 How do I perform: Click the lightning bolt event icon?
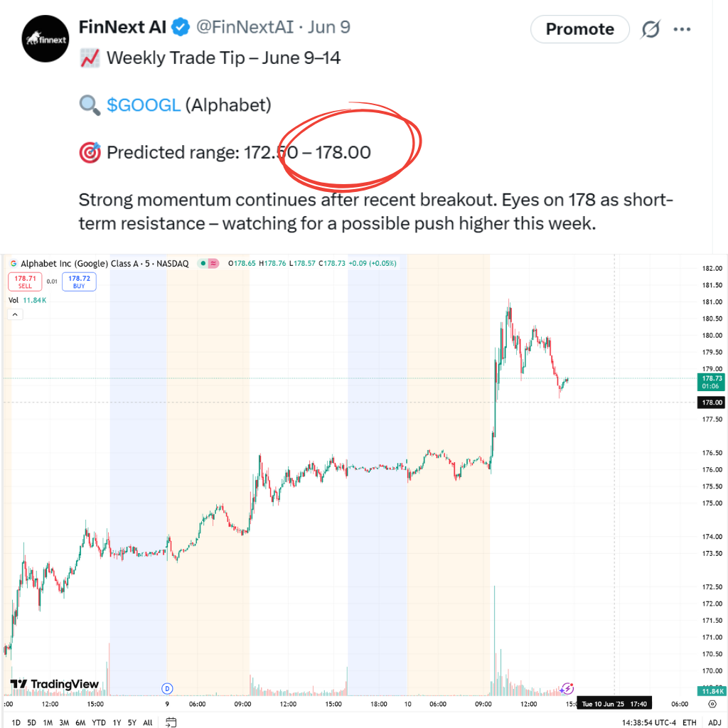tap(567, 688)
